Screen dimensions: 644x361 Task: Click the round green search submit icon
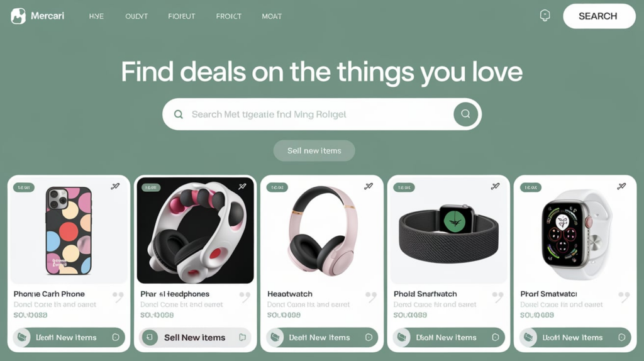tap(465, 114)
